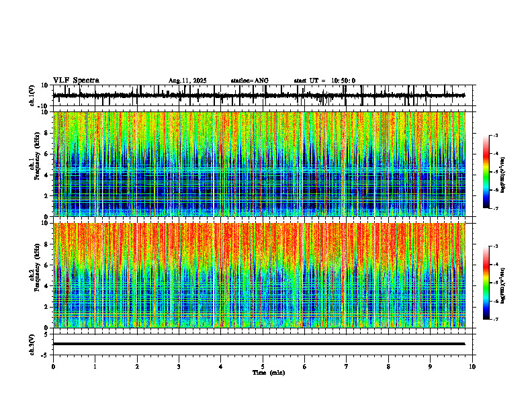Click the ch.3 flat voltage trace
Image resolution: width=532 pixels, height=411 pixels.
[x=259, y=344]
